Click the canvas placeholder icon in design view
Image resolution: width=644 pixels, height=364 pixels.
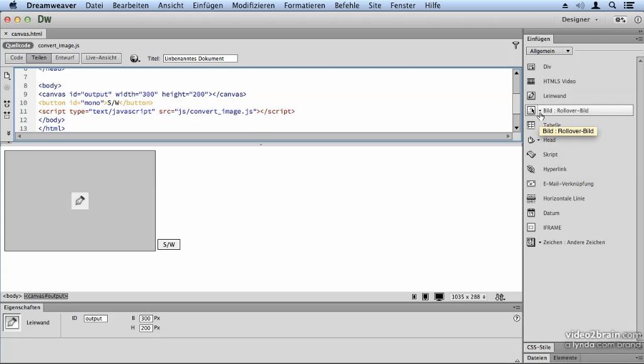click(79, 201)
